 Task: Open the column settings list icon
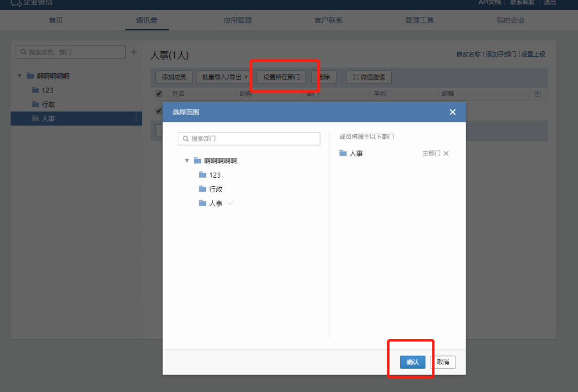(538, 94)
